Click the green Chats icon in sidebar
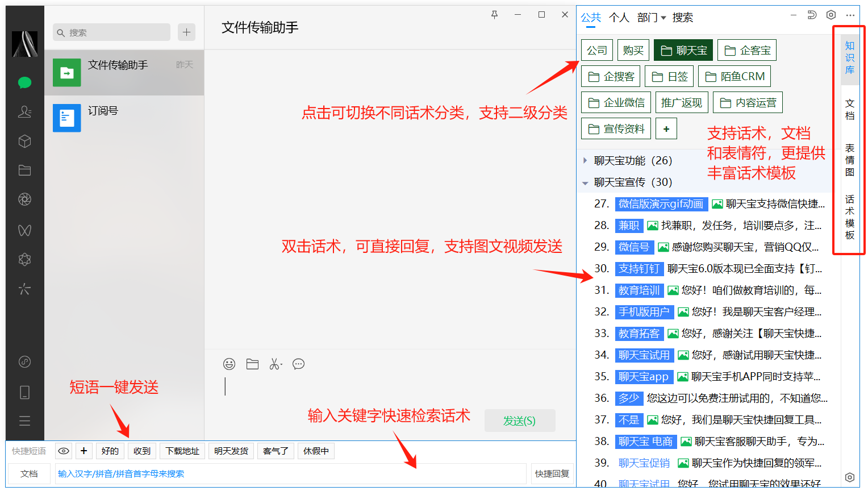 (x=24, y=83)
